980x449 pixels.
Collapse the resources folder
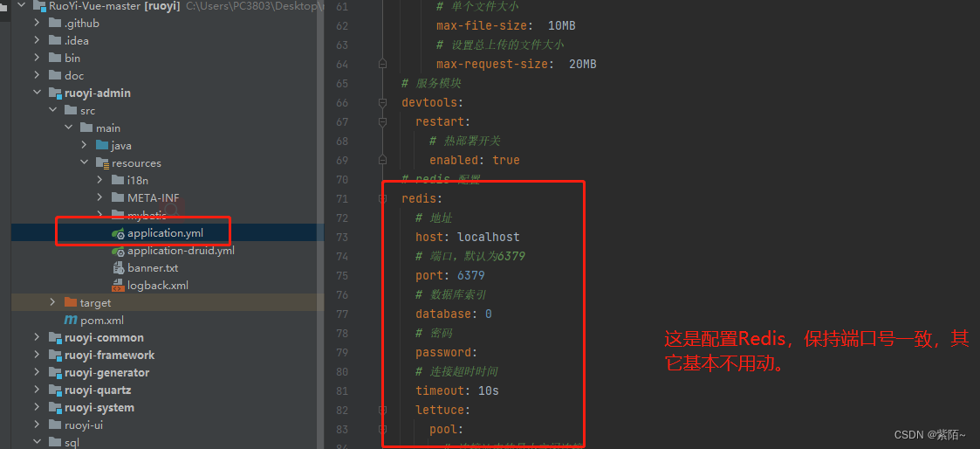point(85,163)
